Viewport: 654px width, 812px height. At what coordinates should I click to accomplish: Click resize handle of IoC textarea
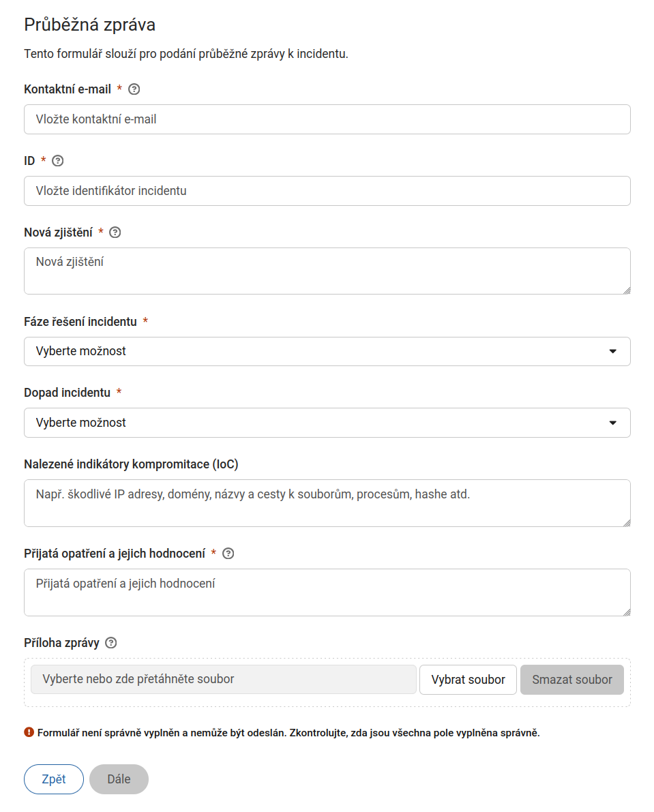pyautogui.click(x=627, y=523)
